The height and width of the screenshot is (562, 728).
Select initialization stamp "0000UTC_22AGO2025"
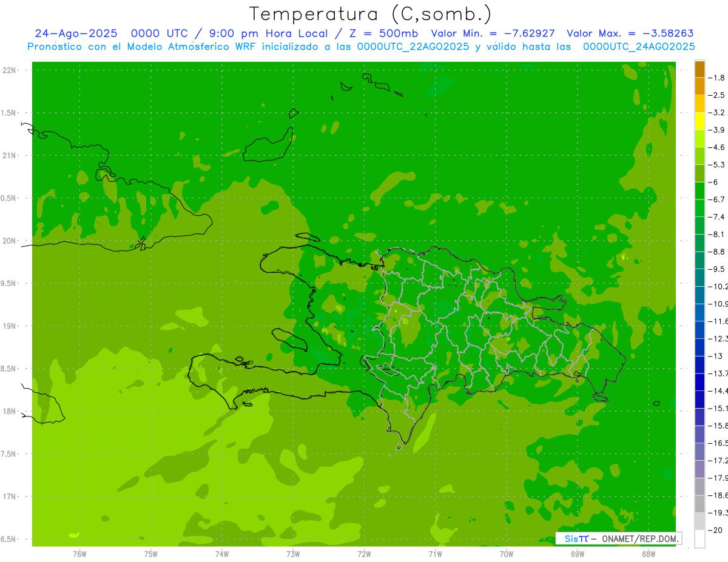click(x=413, y=47)
